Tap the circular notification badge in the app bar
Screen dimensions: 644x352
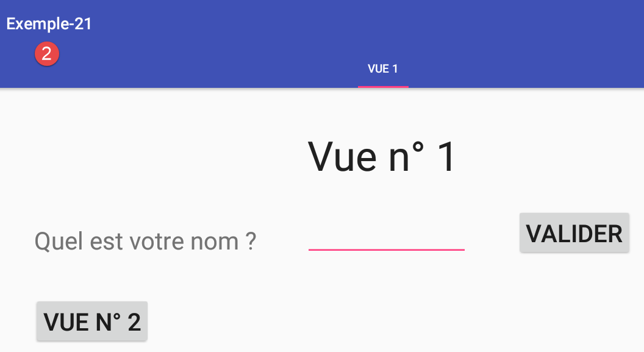coord(47,54)
